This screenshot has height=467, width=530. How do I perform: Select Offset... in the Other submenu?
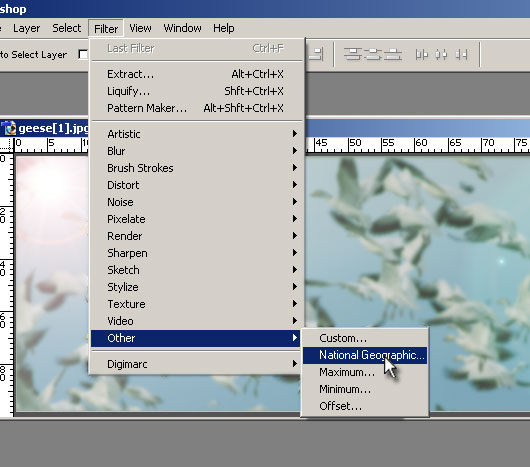coord(365,406)
